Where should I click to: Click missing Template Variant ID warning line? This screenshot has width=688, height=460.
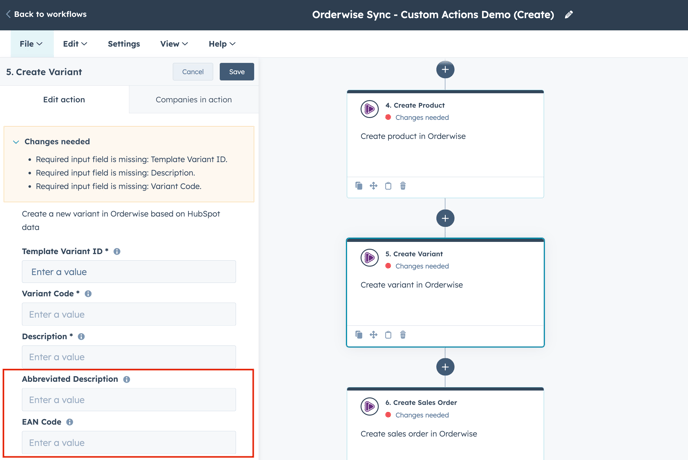pos(131,159)
